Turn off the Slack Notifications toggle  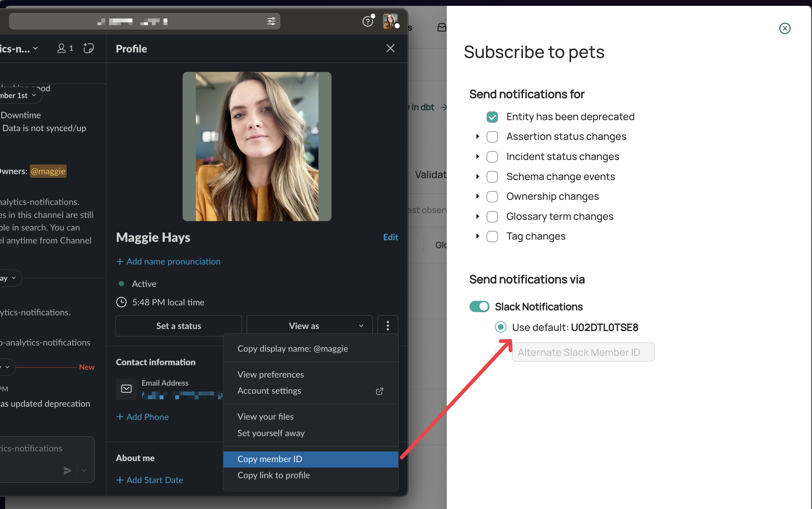point(479,307)
